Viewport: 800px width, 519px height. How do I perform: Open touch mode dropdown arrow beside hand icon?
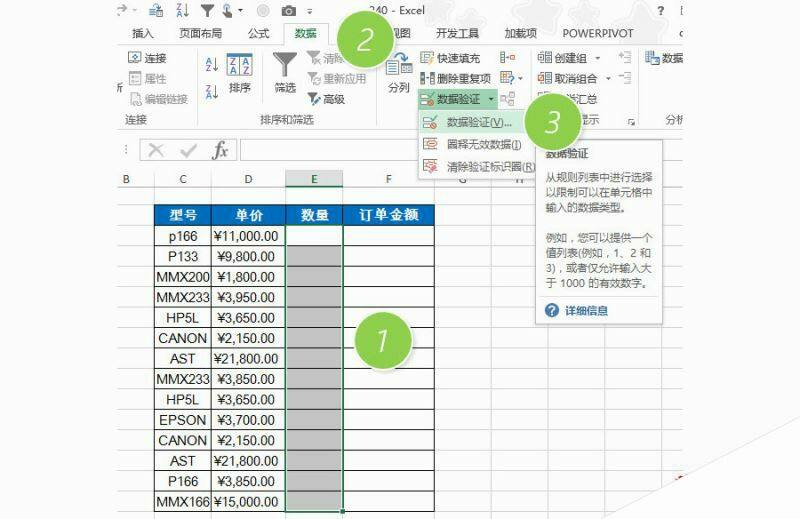click(240, 11)
